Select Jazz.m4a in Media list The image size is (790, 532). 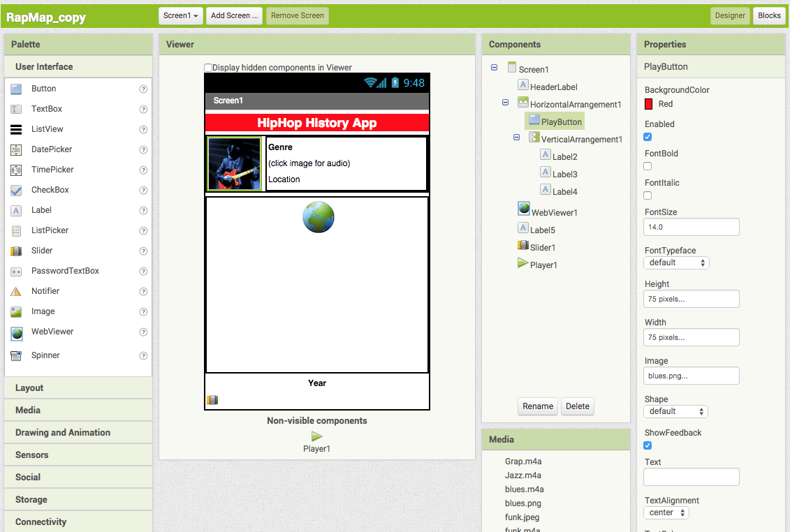point(523,475)
